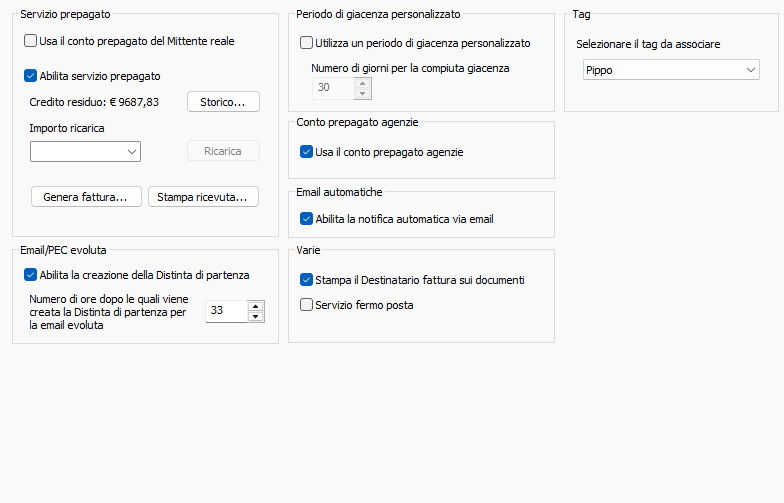Viewport: 784px width, 503px height.
Task: Enable 'Utilizza un periodo di giacenza personalizzato'
Action: 307,43
